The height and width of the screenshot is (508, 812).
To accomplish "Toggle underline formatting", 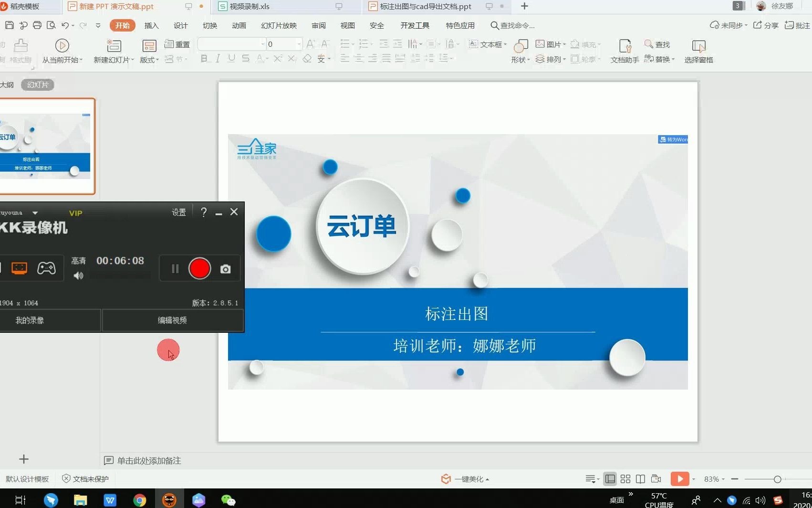I will coord(231,58).
